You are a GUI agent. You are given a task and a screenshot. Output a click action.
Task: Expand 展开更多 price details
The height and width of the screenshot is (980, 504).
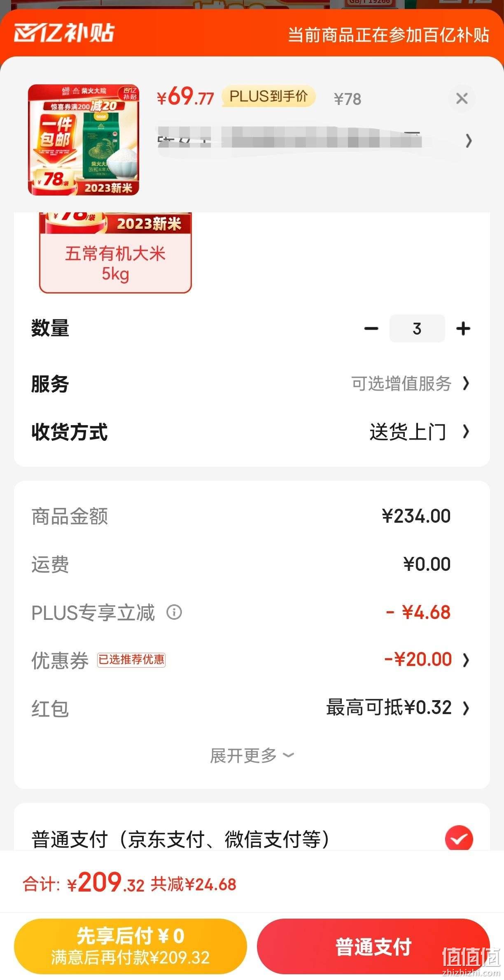tap(252, 755)
